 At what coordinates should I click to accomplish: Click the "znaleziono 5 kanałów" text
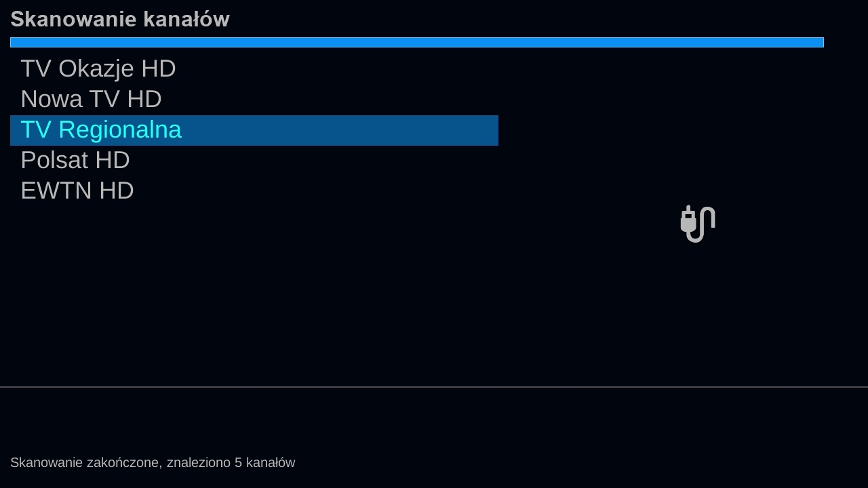click(231, 462)
